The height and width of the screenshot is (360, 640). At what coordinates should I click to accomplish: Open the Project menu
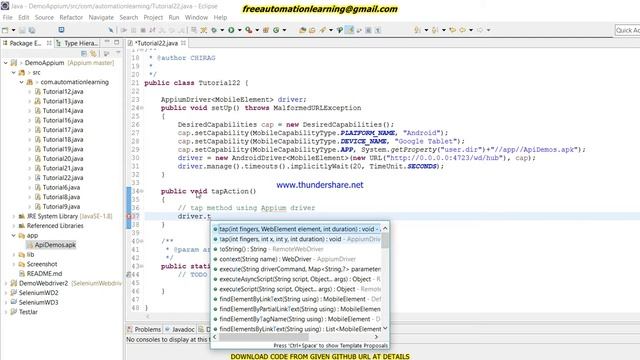point(153,18)
